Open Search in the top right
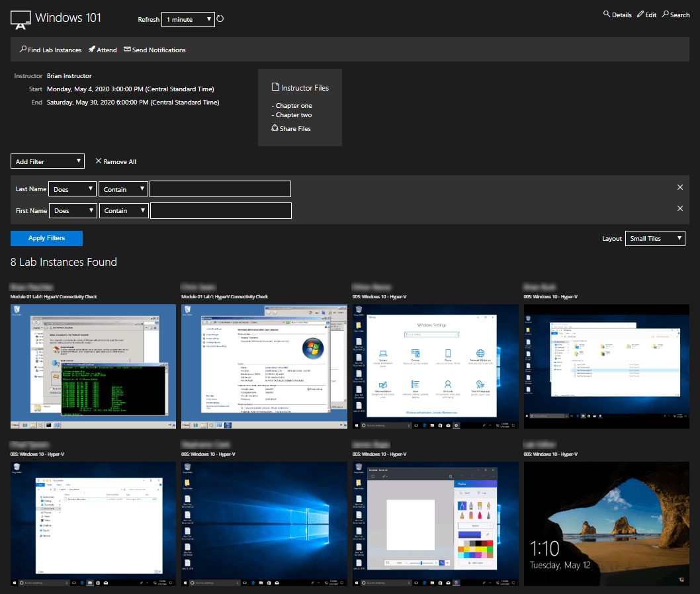Screen dimensions: 700x594 point(676,15)
